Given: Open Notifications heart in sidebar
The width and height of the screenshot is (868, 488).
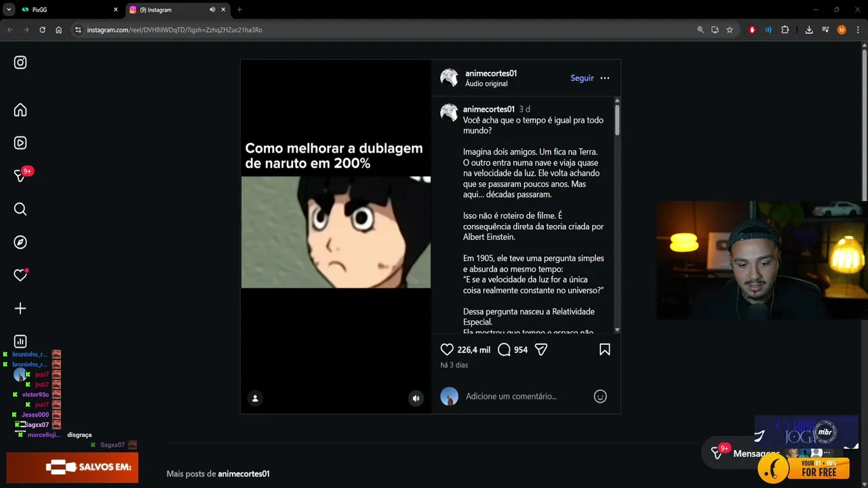Looking at the screenshot, I should pyautogui.click(x=20, y=275).
